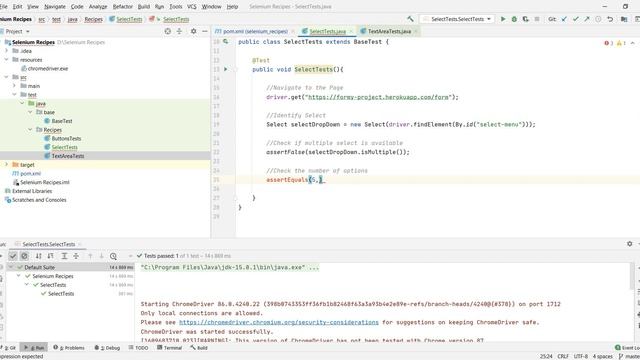Open the VCS menu
The height and width of the screenshot is (360, 640).
[191, 7]
